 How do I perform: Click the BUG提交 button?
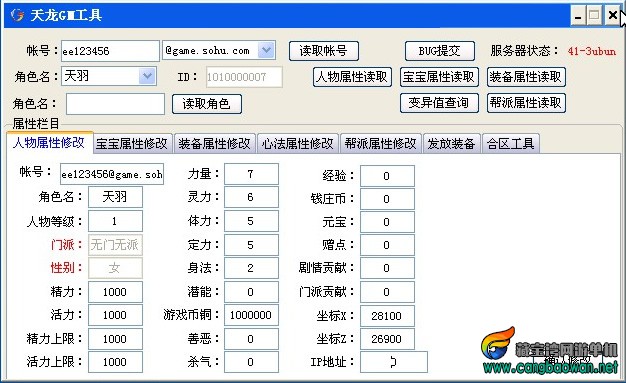440,51
